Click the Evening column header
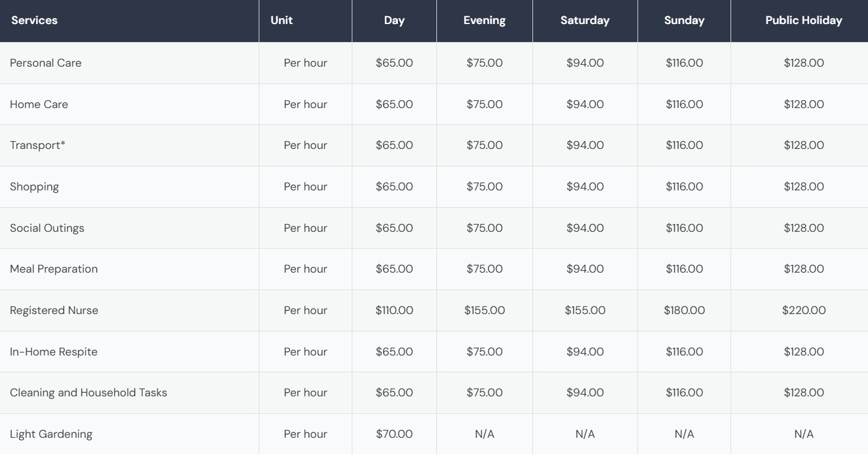 pyautogui.click(x=484, y=20)
